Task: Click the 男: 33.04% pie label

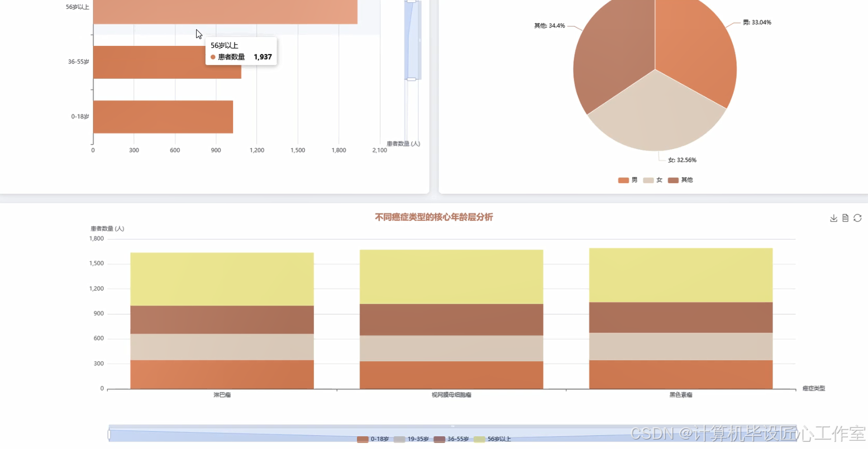Action: click(757, 23)
